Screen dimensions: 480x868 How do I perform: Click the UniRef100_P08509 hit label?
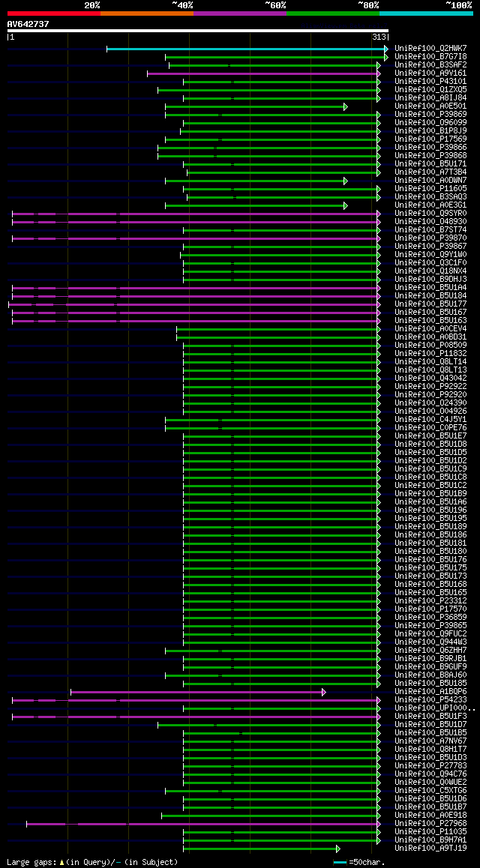tap(430, 346)
